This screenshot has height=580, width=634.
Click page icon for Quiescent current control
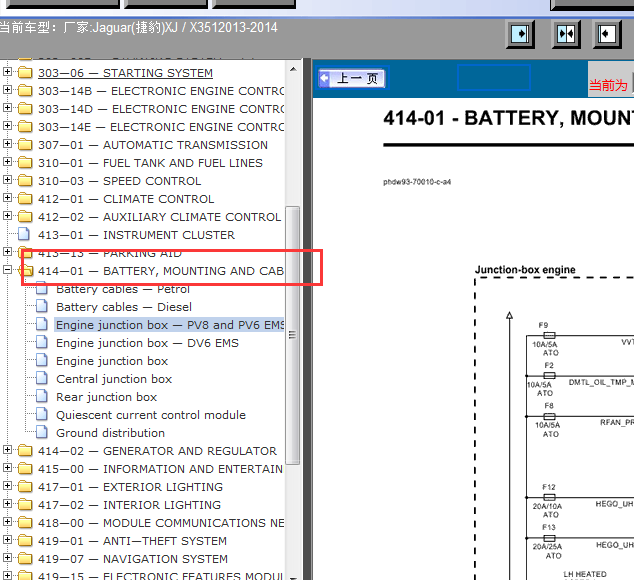[x=42, y=414]
